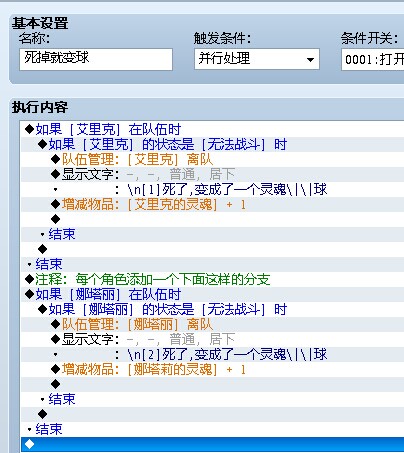This screenshot has height=453, width=404.
Task: Click the 名称 input field containing 死掉就变球
Action: [x=96, y=59]
